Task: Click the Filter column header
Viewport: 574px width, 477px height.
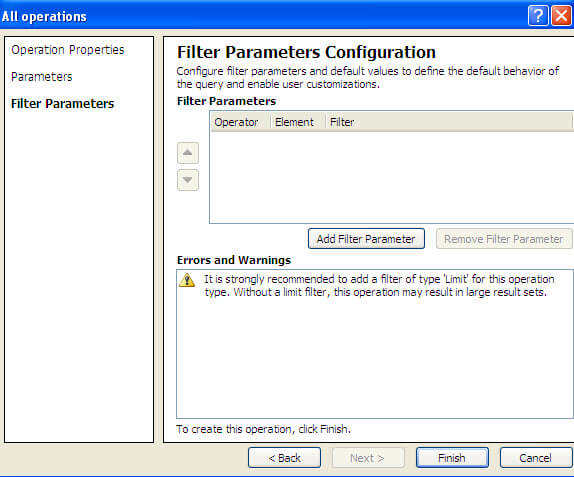Action: click(x=448, y=122)
